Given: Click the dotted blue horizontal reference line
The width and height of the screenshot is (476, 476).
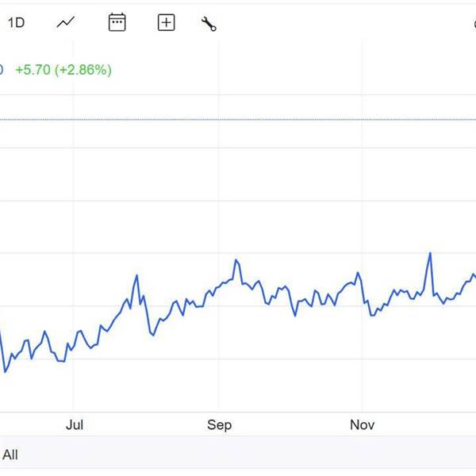Looking at the screenshot, I should coord(238,120).
